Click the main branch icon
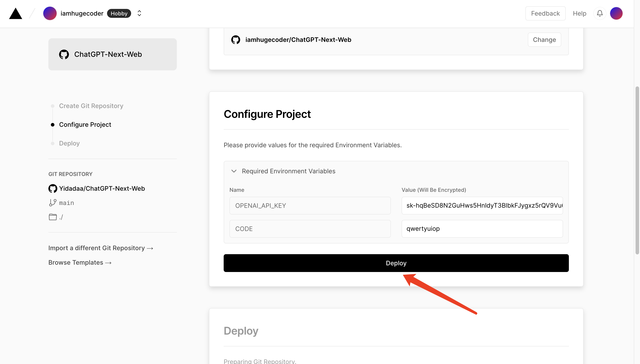This screenshot has height=364, width=640. click(x=53, y=202)
